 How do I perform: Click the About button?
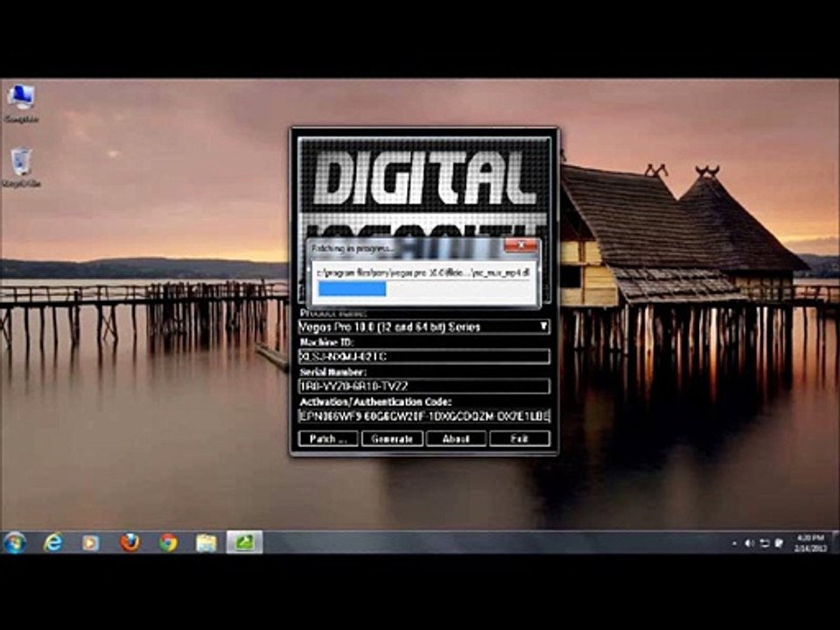click(x=456, y=438)
